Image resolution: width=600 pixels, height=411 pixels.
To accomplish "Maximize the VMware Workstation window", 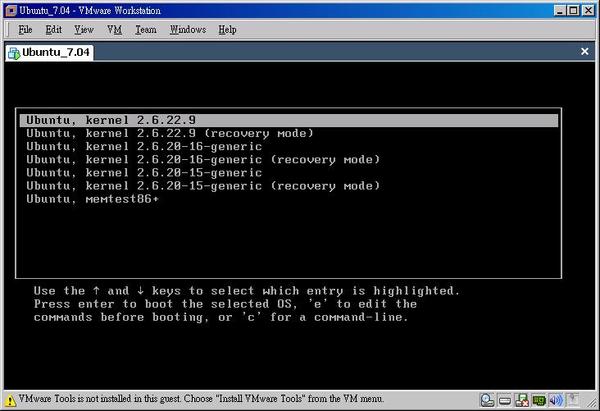I will click(x=573, y=10).
